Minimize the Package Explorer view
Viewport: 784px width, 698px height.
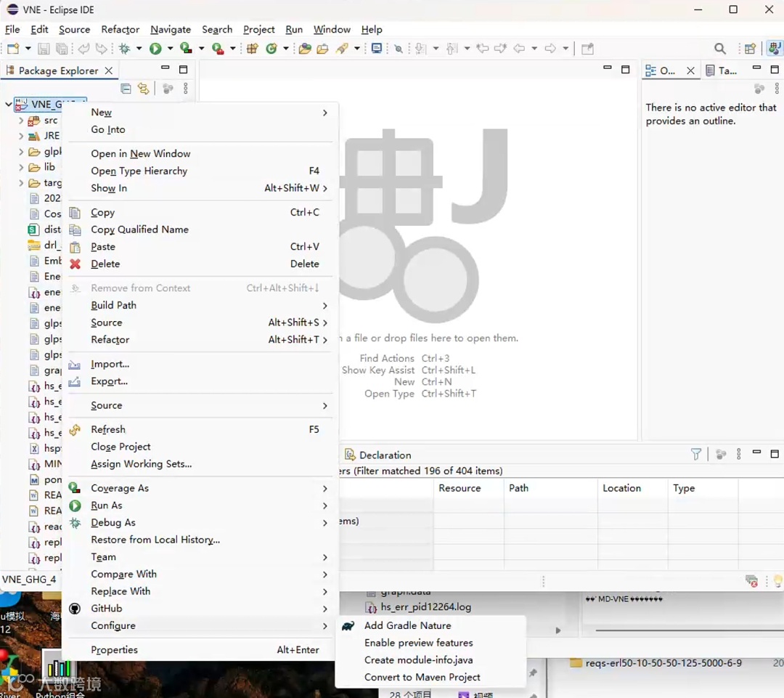pos(166,68)
